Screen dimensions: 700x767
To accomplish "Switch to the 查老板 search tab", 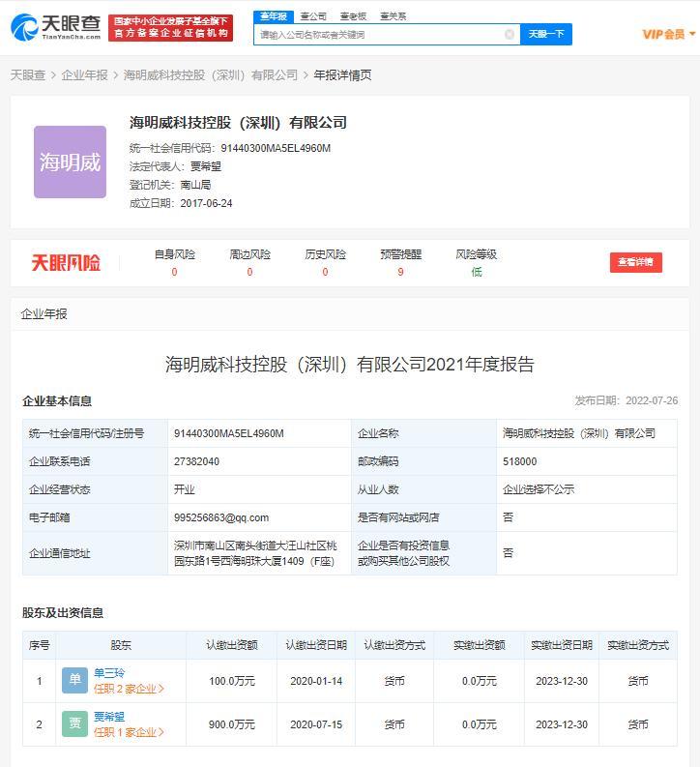I will tap(354, 16).
